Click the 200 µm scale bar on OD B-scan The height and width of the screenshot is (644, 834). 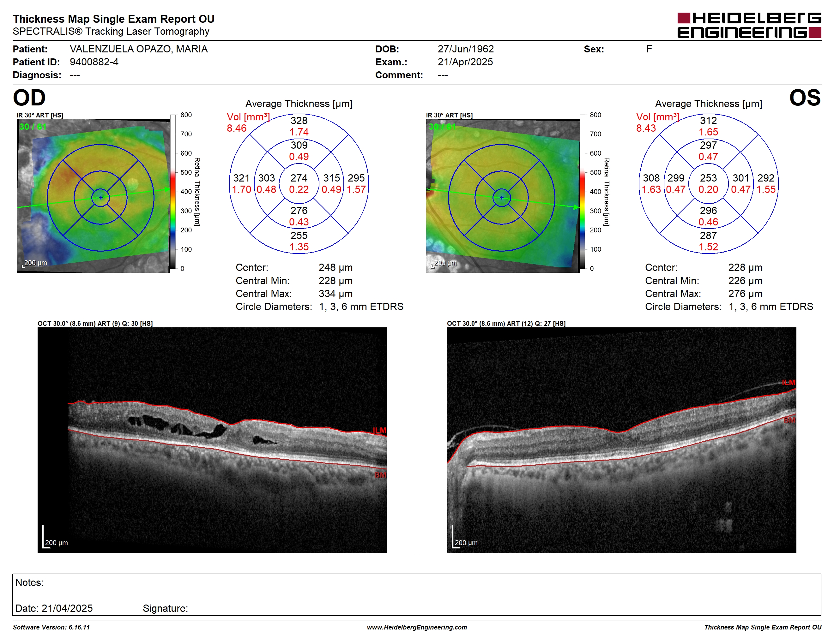tap(55, 537)
